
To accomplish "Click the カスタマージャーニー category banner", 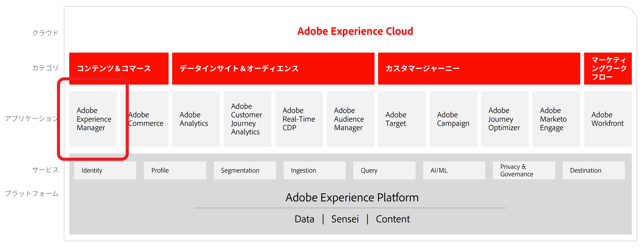I will (x=479, y=69).
